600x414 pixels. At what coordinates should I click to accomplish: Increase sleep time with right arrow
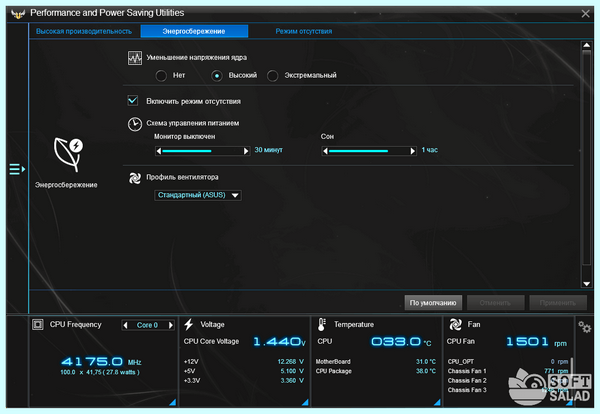coord(412,151)
